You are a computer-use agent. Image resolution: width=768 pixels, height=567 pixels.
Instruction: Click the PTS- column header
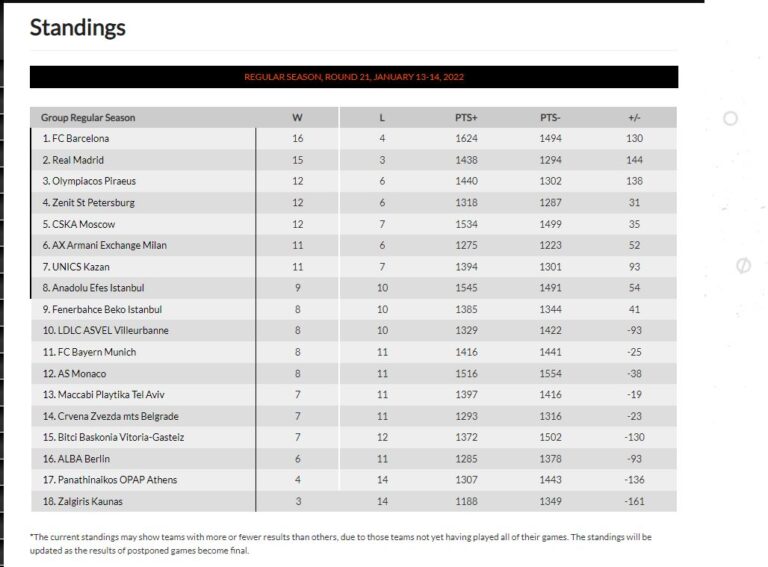[x=550, y=118]
